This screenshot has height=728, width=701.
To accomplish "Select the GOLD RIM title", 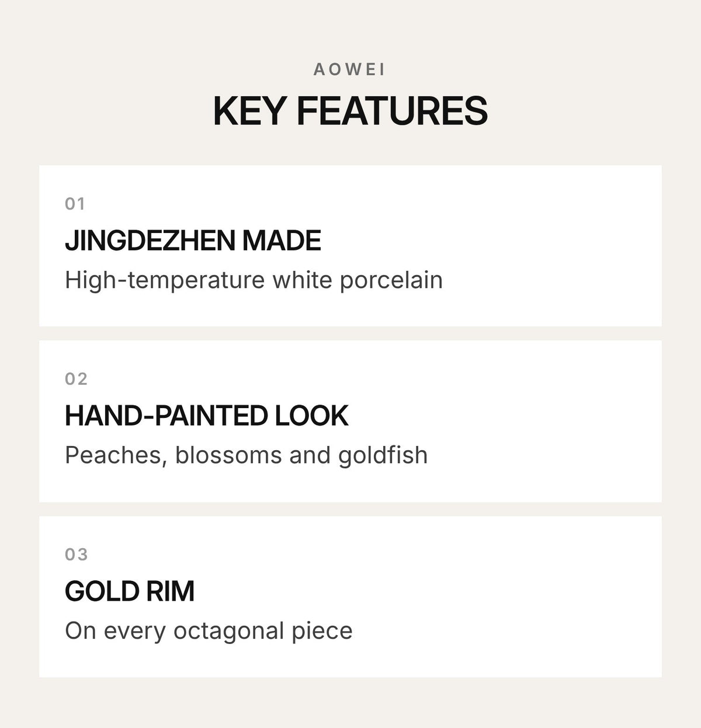I will 129,591.
